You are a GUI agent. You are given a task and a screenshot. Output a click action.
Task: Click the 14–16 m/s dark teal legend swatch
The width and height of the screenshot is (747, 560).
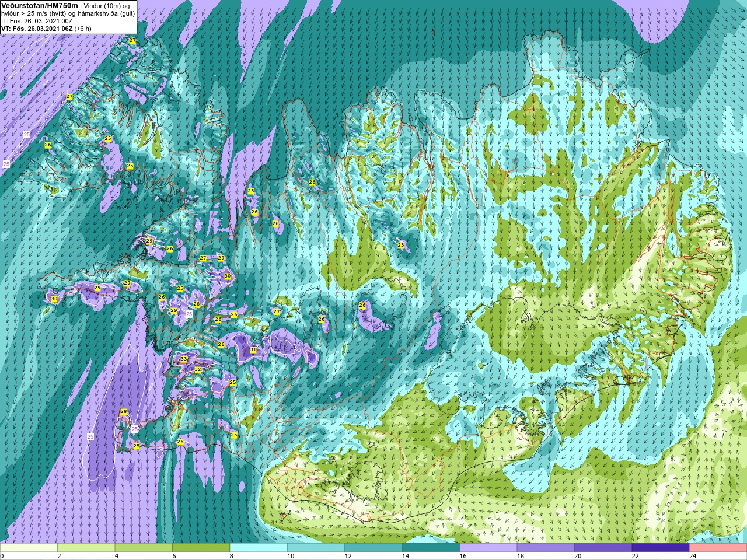(x=431, y=548)
